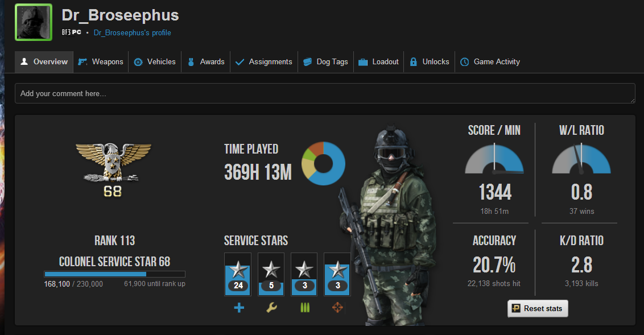The height and width of the screenshot is (335, 644).
Task: Click the orange Recon crosshair class icon
Action: click(337, 308)
